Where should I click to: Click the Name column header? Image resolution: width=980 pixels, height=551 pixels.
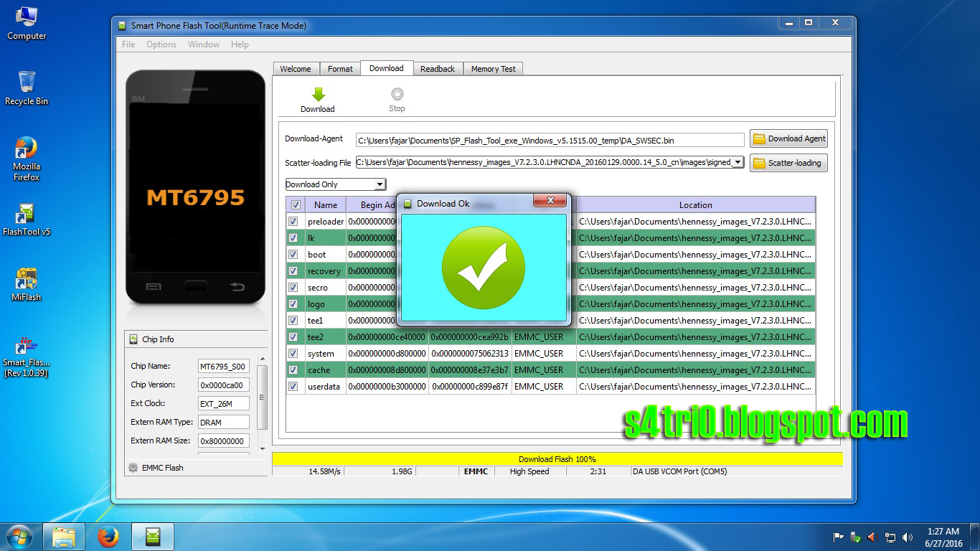pyautogui.click(x=326, y=205)
